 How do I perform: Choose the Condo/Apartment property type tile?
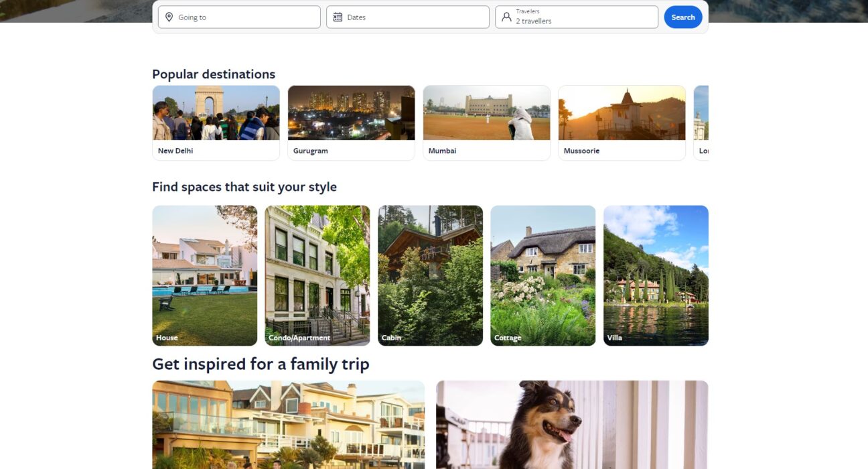point(317,275)
